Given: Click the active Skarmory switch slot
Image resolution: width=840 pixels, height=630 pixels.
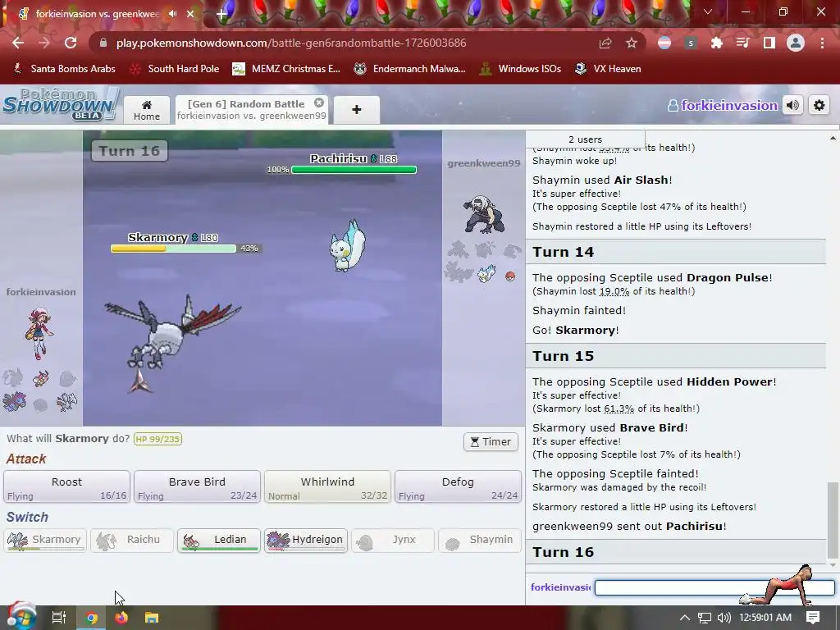Looking at the screenshot, I should pos(45,540).
